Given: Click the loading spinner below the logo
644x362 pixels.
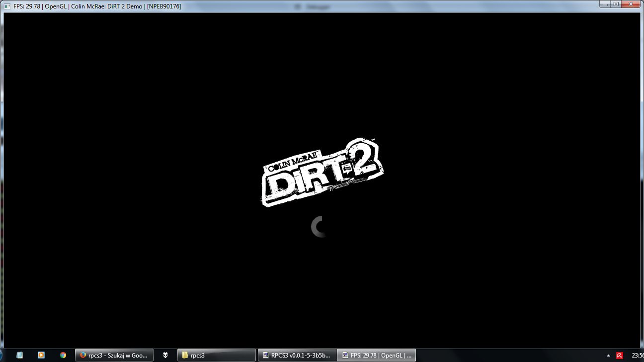Looking at the screenshot, I should pyautogui.click(x=319, y=227).
